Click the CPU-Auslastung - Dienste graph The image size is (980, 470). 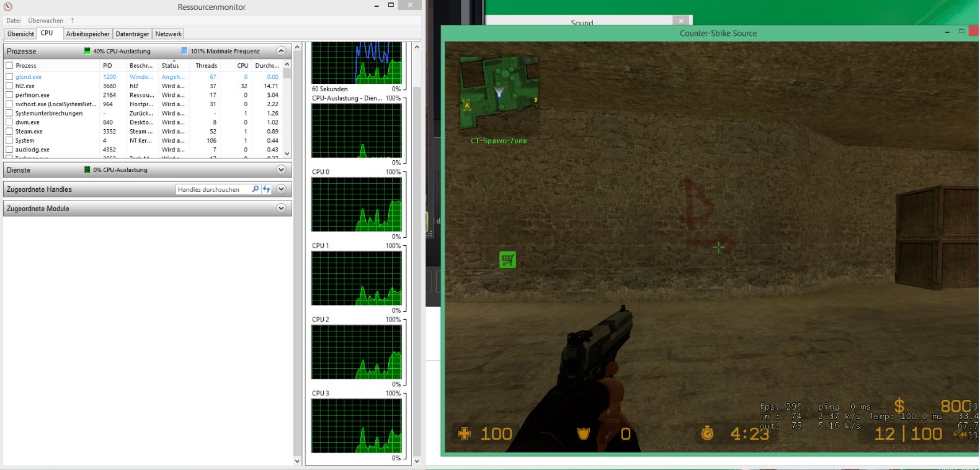tap(357, 130)
